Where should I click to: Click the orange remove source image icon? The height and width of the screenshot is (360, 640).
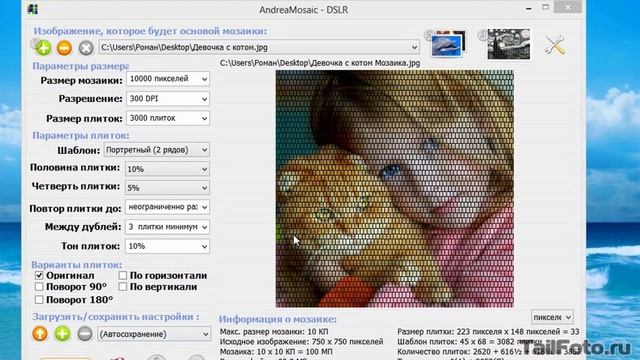pos(64,48)
